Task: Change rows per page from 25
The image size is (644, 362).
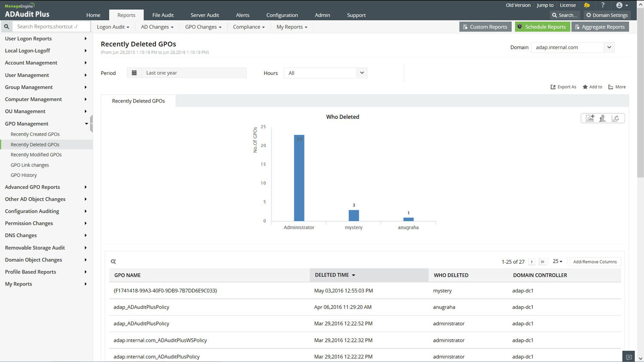Action: [557, 261]
